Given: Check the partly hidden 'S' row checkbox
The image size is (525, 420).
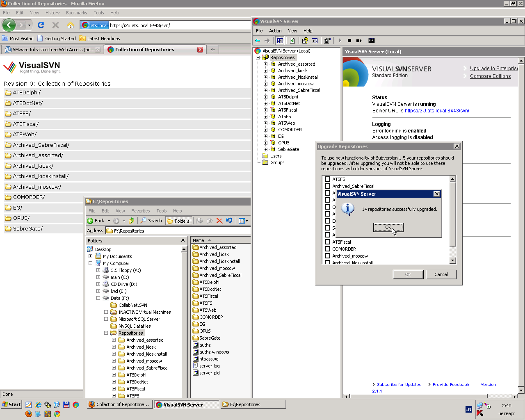Looking at the screenshot, I should (x=327, y=228).
